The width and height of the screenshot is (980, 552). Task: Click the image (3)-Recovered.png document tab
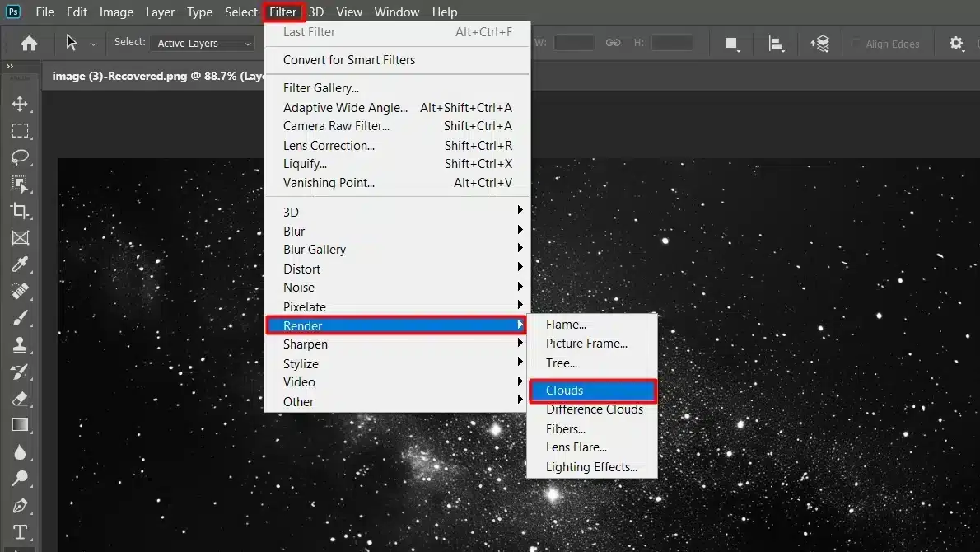point(157,77)
